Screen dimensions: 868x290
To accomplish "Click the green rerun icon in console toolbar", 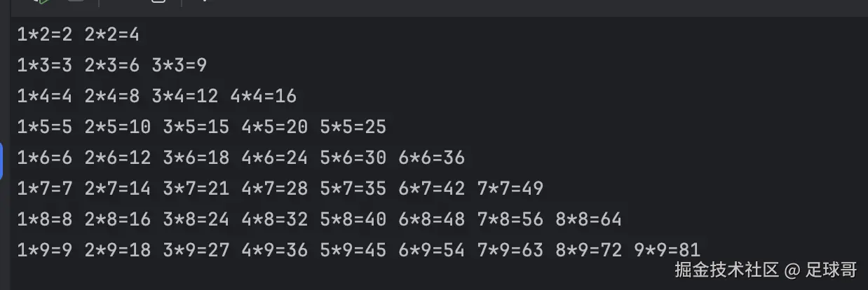I will 41,2.
